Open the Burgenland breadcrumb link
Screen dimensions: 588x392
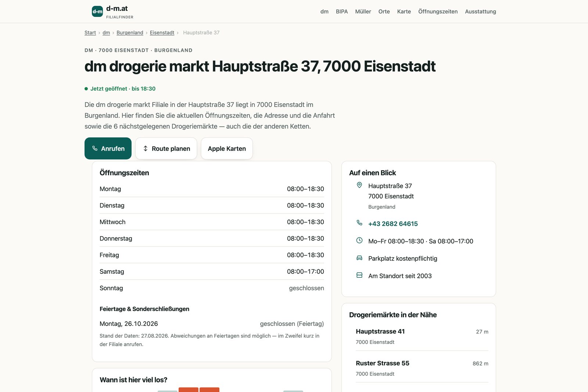coord(130,33)
